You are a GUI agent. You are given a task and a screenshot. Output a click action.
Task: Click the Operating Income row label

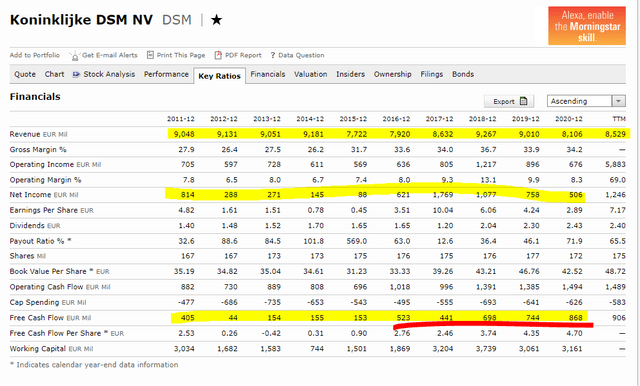click(55, 164)
